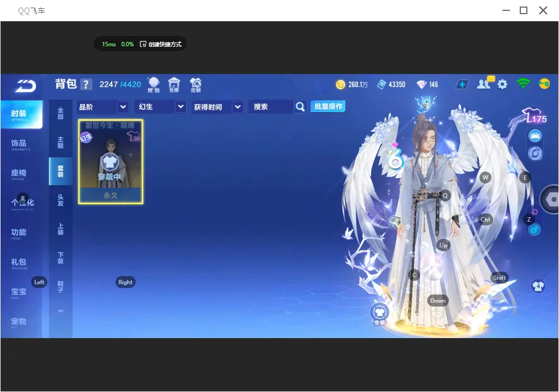Click the 43350 coupon amount
559x392 pixels.
point(397,84)
